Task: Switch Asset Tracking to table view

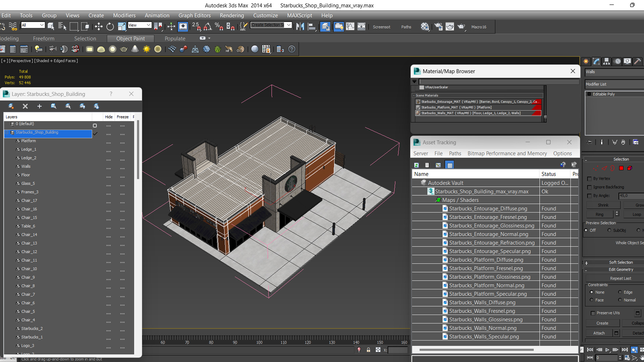Action: (x=450, y=165)
